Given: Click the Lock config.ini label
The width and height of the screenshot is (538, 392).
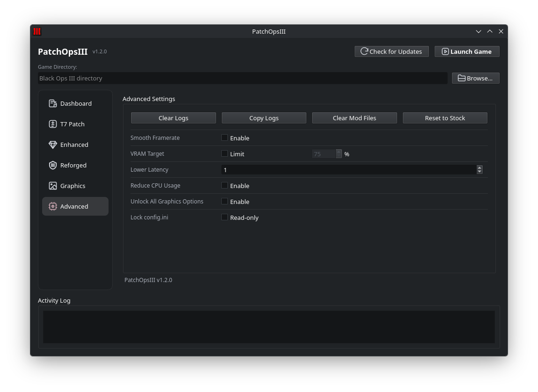Looking at the screenshot, I should 149,217.
